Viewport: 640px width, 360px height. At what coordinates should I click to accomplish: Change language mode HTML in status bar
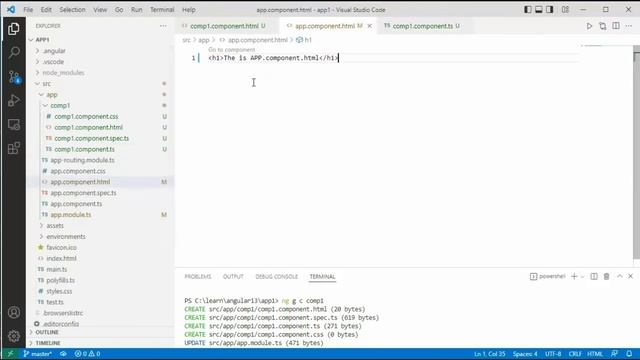pyautogui.click(x=595, y=354)
